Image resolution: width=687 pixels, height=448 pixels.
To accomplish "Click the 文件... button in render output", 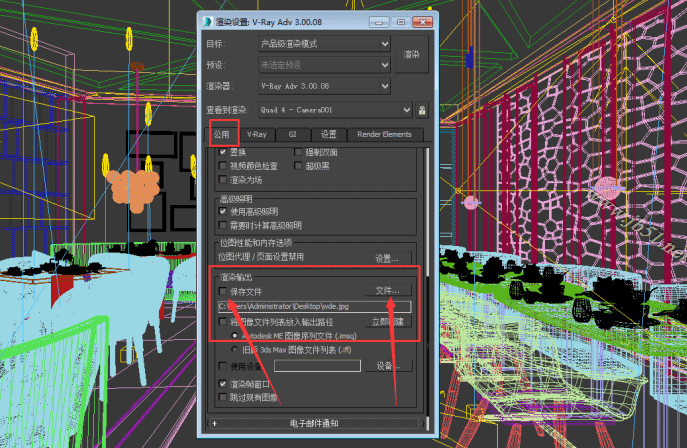I will 386,290.
